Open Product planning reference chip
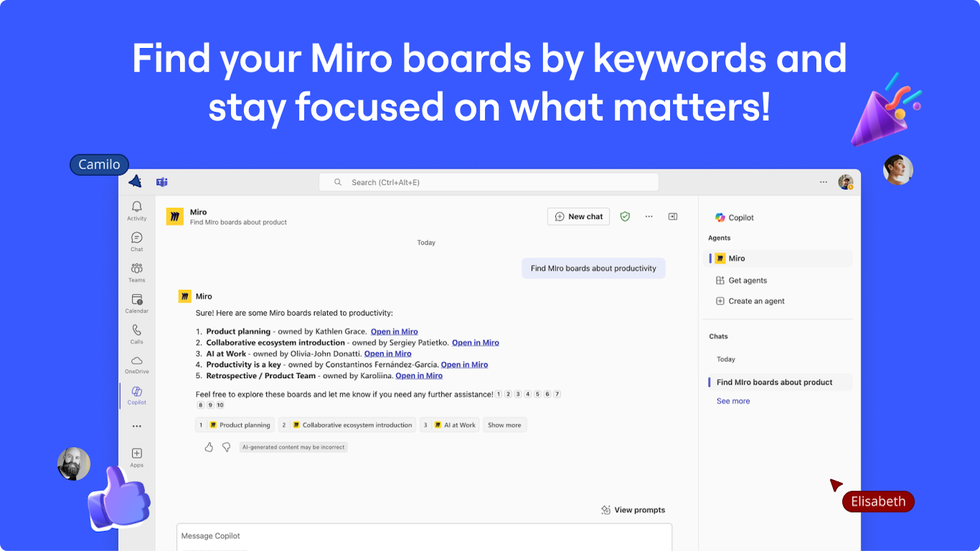 [x=235, y=425]
